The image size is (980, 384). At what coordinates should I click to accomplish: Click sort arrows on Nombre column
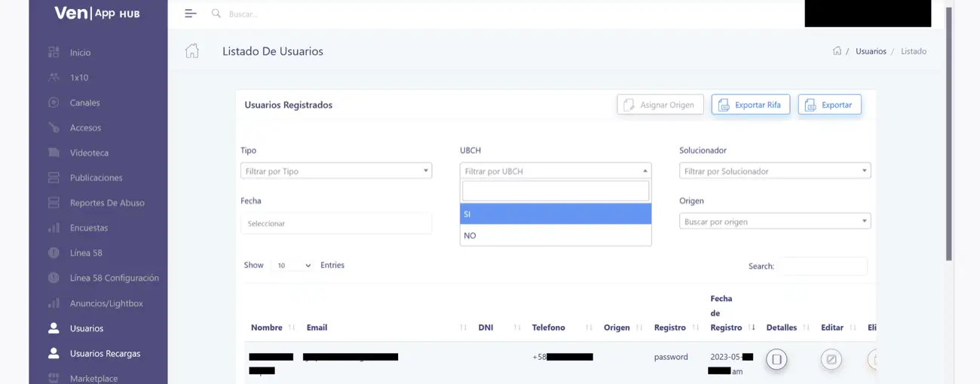292,327
